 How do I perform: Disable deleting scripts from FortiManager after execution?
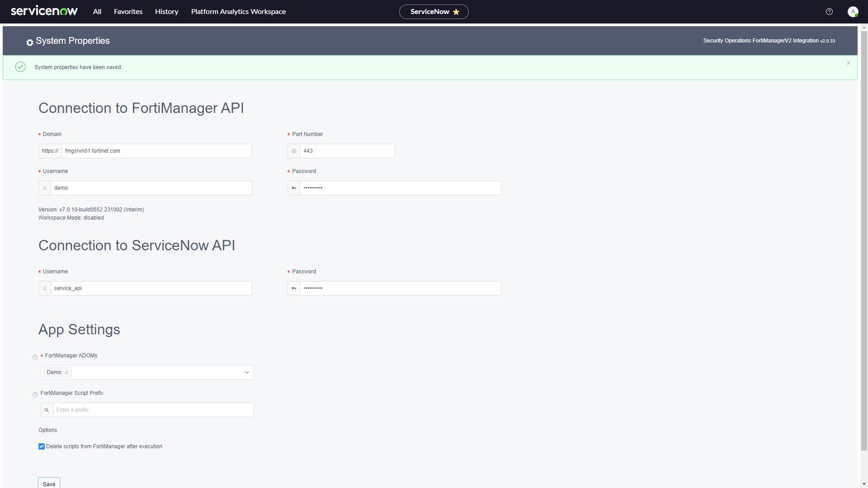pyautogui.click(x=42, y=446)
